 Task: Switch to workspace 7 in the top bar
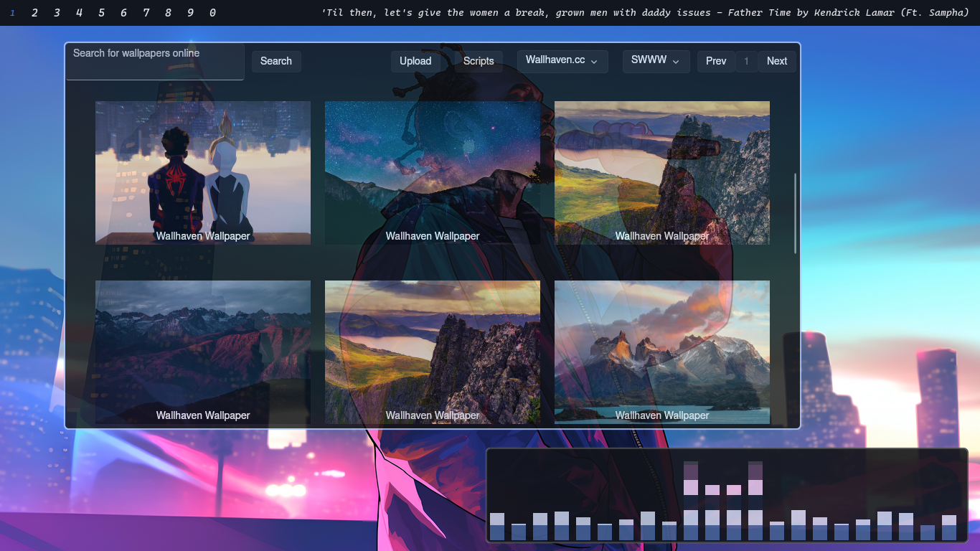coord(146,12)
